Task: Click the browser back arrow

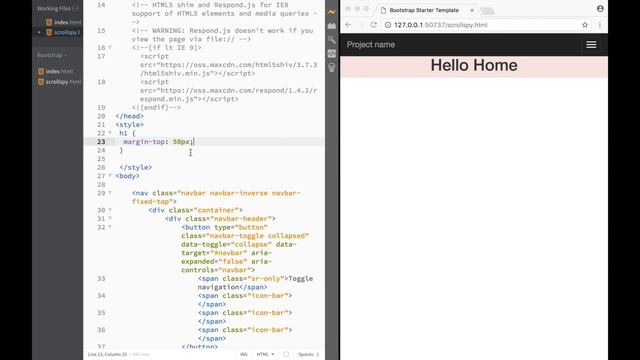Action: (348, 25)
